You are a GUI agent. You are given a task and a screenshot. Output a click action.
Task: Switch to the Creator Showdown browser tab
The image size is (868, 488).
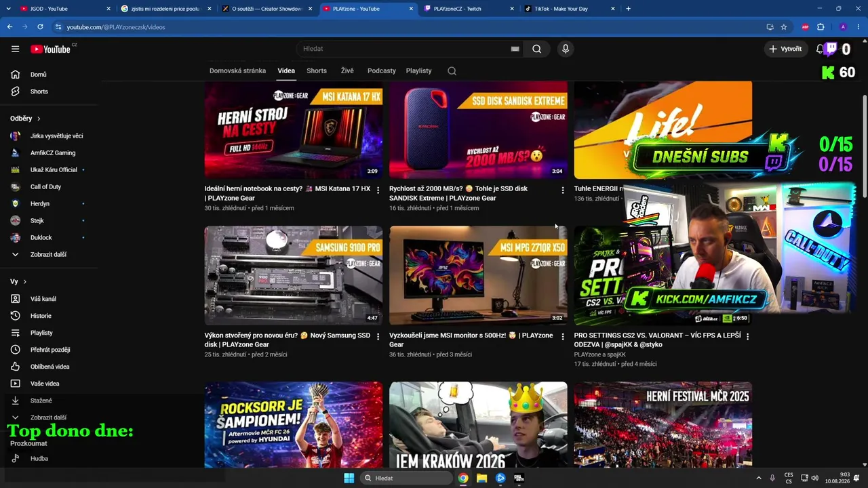pos(267,9)
